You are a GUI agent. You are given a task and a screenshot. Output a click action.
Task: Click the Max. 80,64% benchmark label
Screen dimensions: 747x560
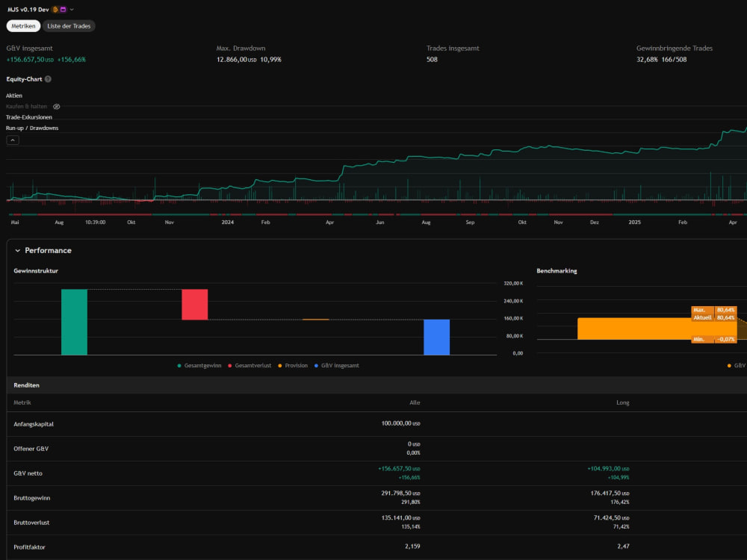tap(714, 310)
